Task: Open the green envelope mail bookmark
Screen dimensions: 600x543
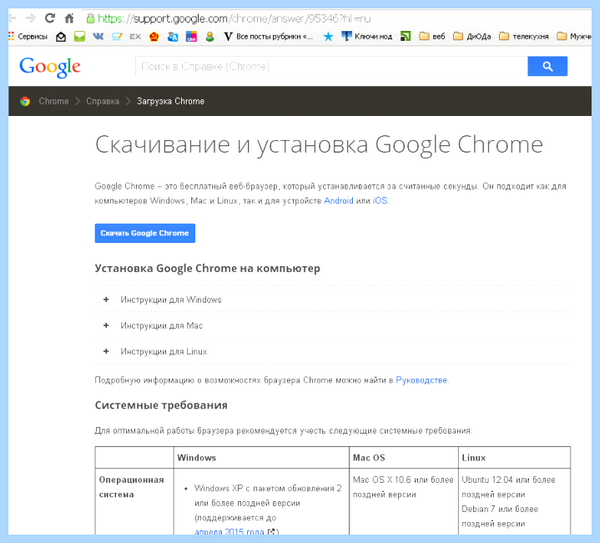Action: [80, 37]
